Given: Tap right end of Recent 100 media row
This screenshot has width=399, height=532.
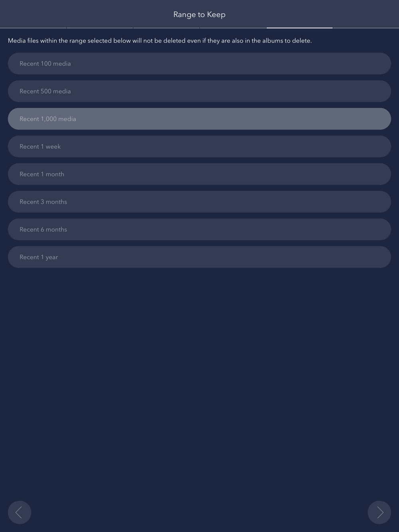Looking at the screenshot, I should (375, 63).
